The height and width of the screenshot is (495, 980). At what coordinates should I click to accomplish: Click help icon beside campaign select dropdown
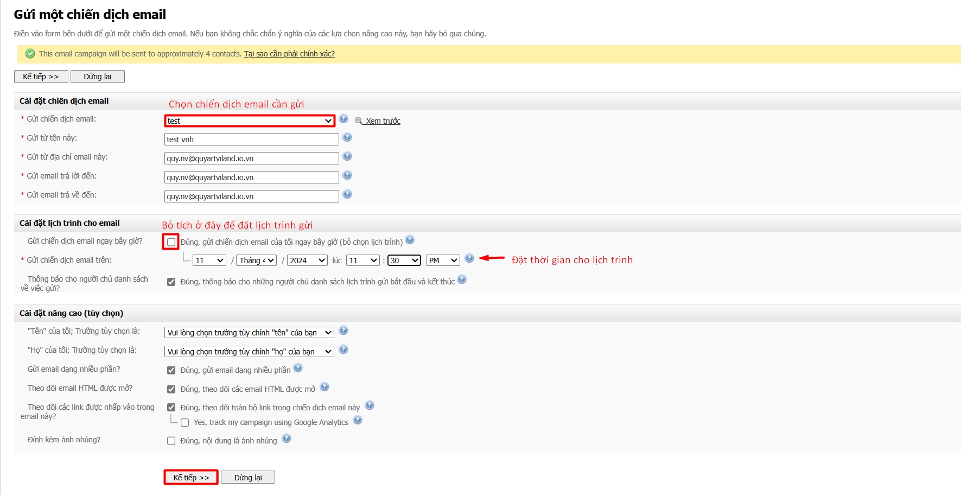click(x=343, y=119)
